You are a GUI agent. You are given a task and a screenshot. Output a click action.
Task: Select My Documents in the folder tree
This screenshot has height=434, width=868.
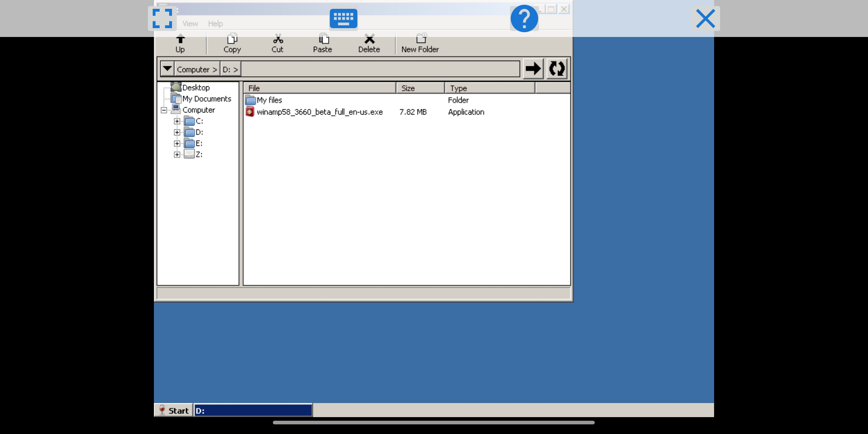click(207, 98)
